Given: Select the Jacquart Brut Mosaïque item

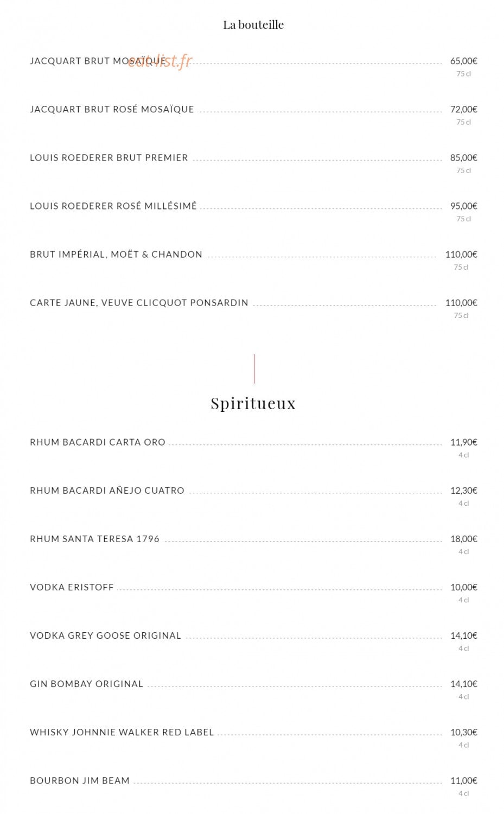Looking at the screenshot, I should pos(98,61).
